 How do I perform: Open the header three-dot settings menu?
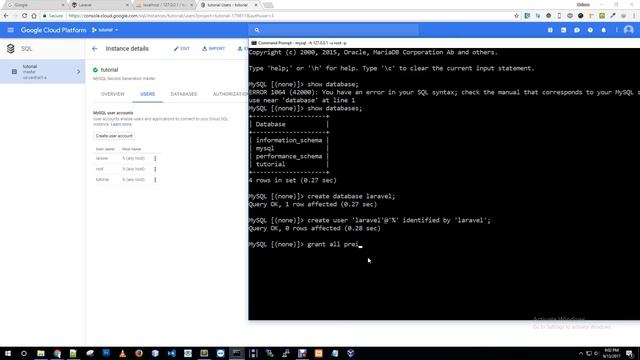616,30
